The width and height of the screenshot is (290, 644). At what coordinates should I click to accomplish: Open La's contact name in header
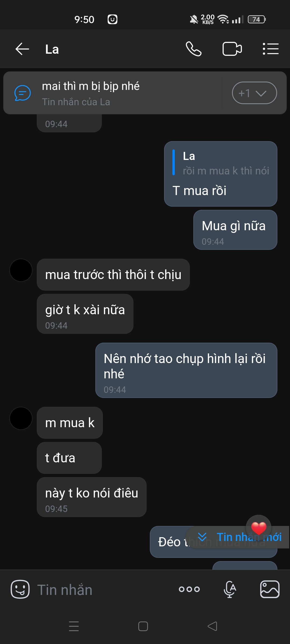point(52,50)
